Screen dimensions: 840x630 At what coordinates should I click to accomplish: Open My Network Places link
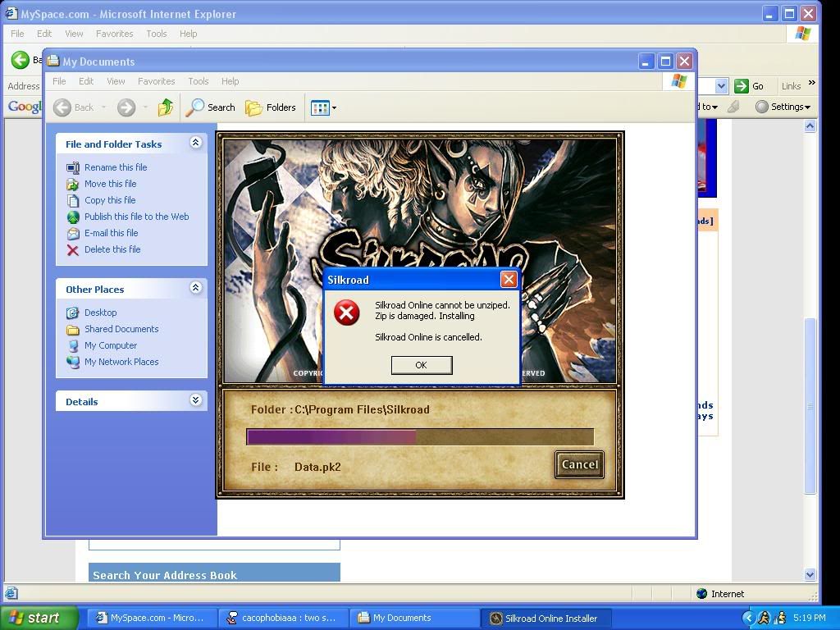tap(121, 362)
